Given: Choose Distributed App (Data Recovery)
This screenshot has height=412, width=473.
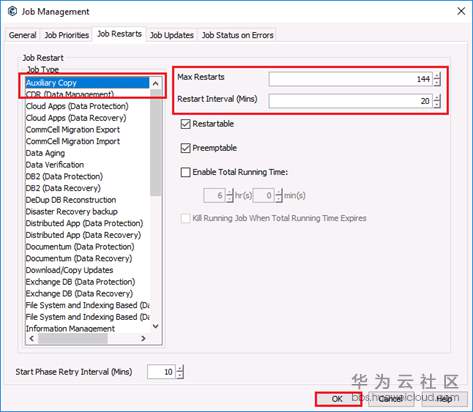Looking at the screenshot, I should tap(87, 235).
